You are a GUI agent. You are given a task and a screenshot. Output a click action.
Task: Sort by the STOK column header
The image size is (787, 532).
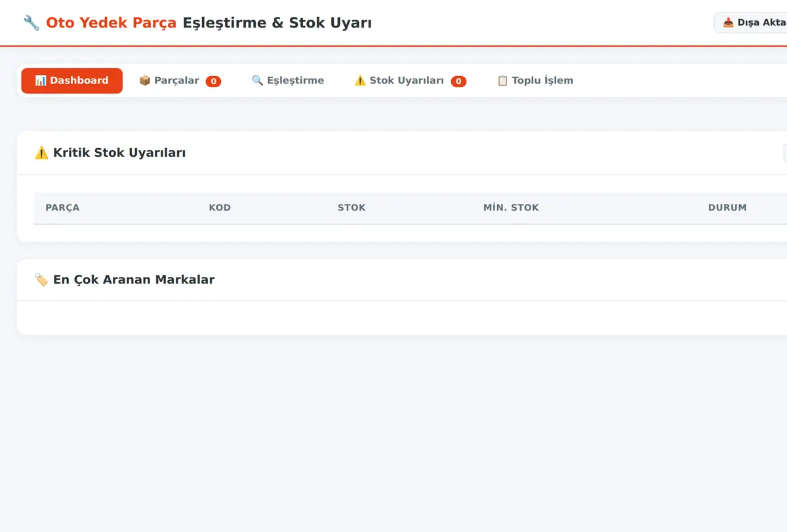click(x=352, y=207)
